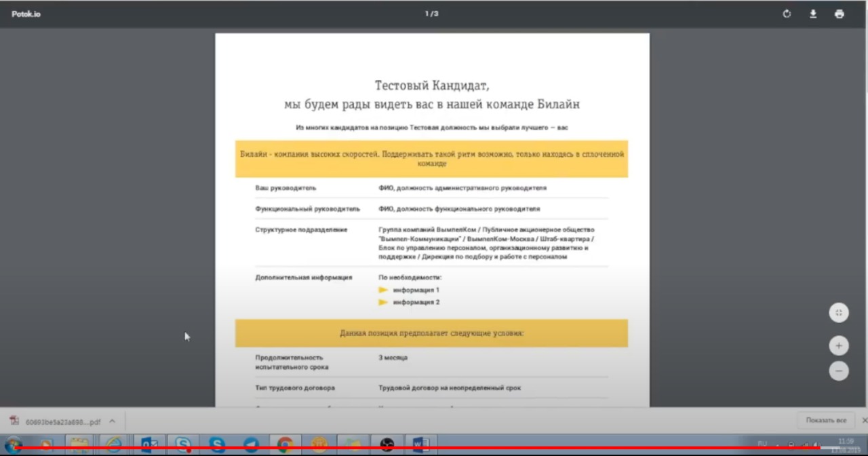The height and width of the screenshot is (456, 868).
Task: Click the Дополнительная информация label
Action: pyautogui.click(x=303, y=278)
